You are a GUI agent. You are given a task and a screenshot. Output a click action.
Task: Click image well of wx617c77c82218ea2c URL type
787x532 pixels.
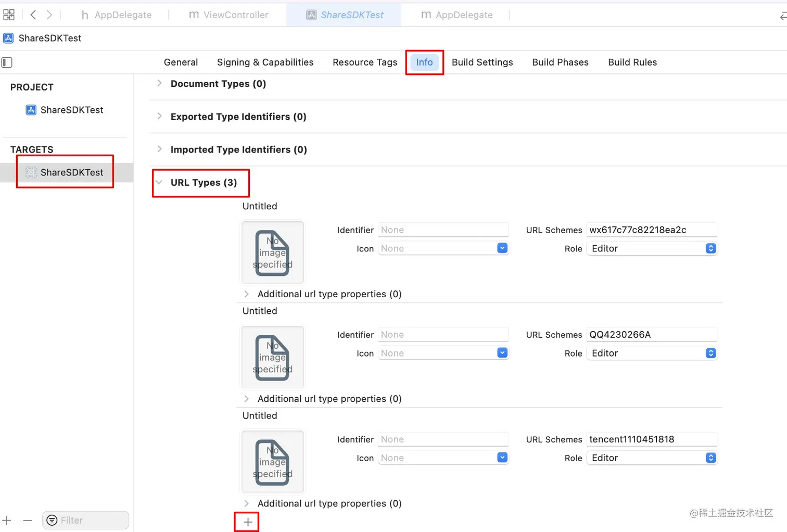pyautogui.click(x=272, y=252)
